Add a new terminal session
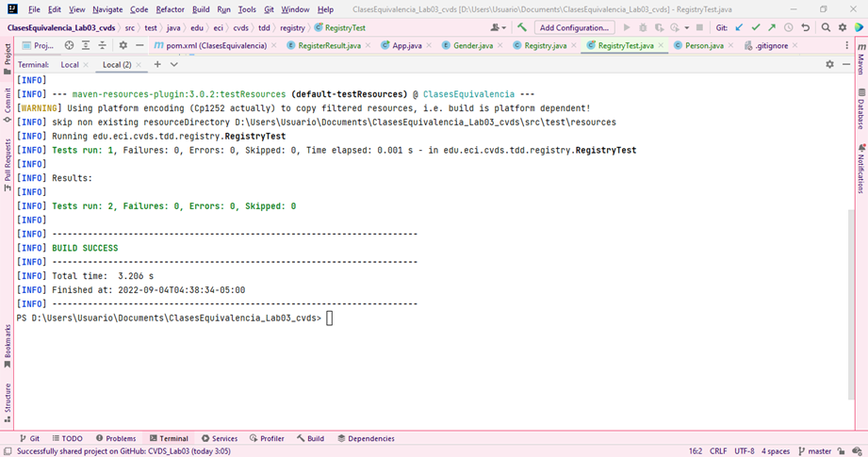868x457 pixels. [x=157, y=65]
